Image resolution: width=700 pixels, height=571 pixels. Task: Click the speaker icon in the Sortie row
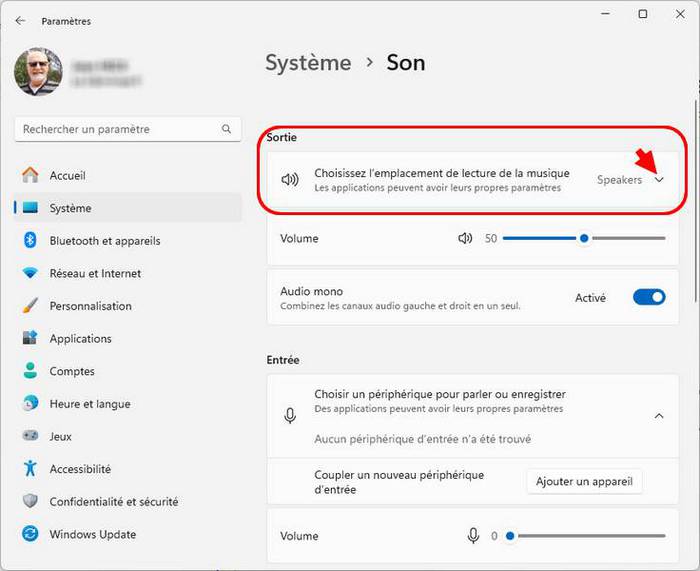pos(290,179)
